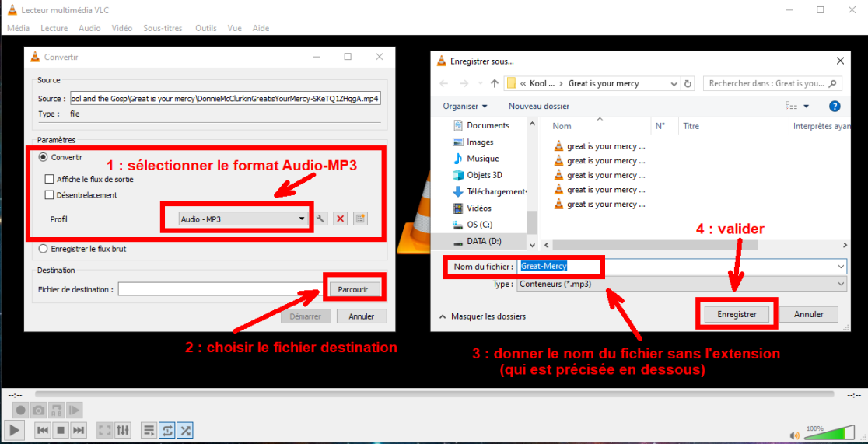This screenshot has height=444, width=868.
Task: Create a new profile with the list icon
Action: point(360,219)
